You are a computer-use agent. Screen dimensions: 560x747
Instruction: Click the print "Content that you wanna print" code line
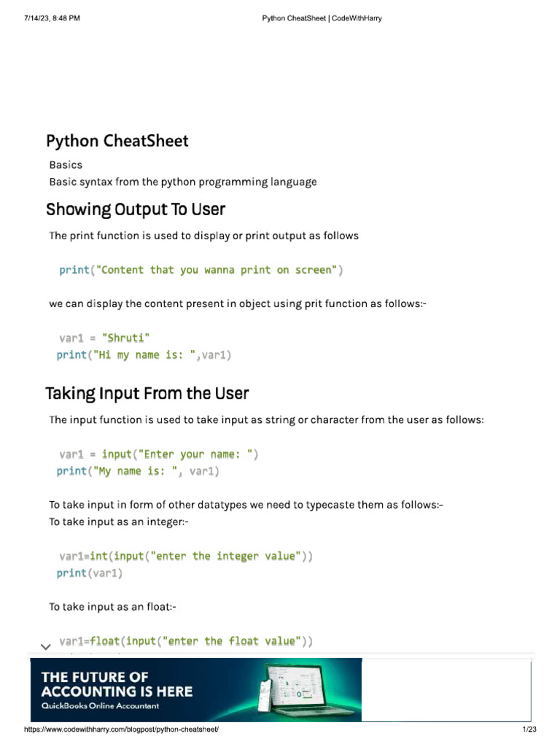point(201,270)
